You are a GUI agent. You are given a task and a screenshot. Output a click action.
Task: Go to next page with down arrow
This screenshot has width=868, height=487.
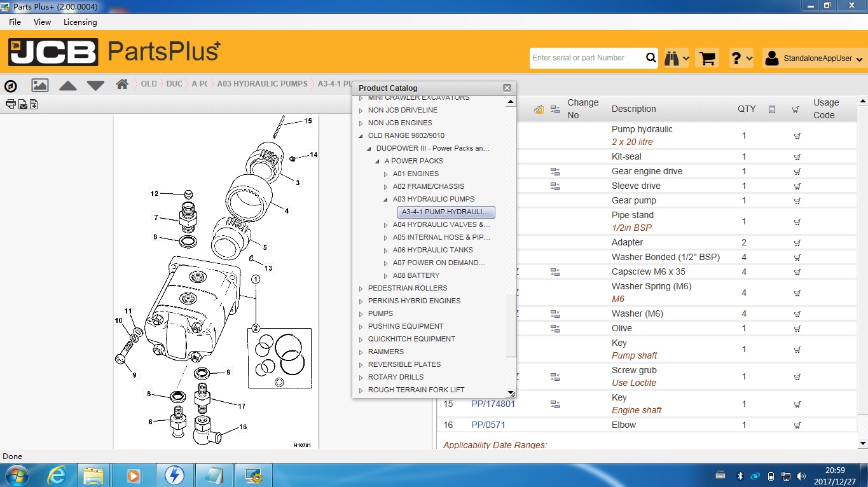95,85
